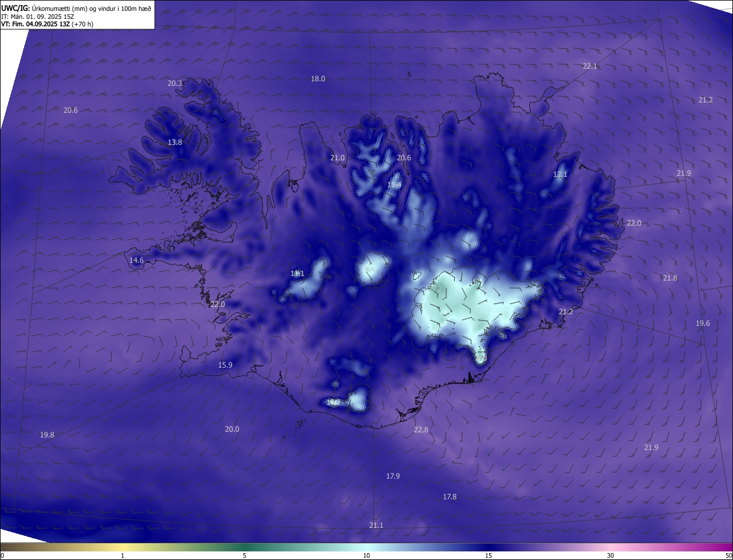Click the 15.9 value on the Reykjanes peninsula
This screenshot has height=560, width=733.
225,365
